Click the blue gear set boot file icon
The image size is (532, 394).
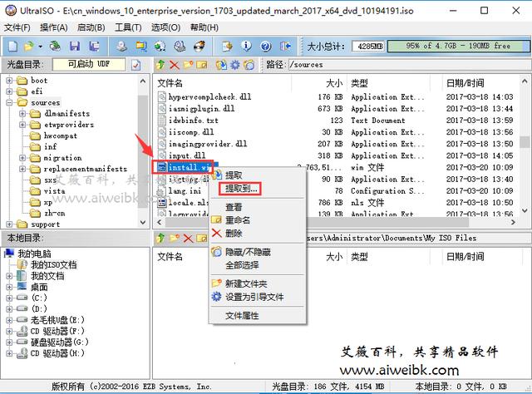(235, 65)
